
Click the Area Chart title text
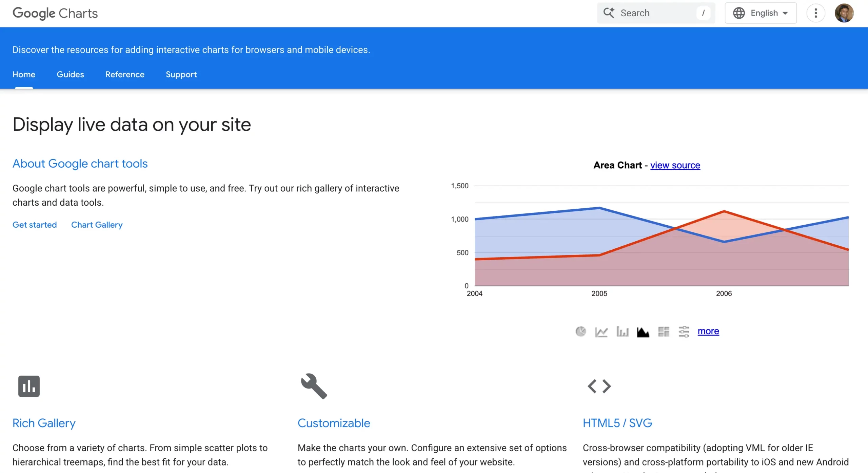(x=617, y=165)
